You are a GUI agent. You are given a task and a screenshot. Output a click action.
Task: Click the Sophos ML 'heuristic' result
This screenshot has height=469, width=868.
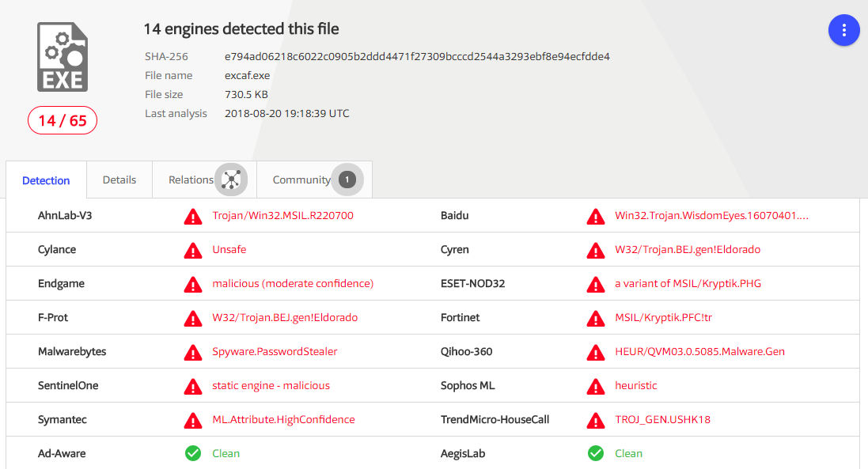pos(635,385)
